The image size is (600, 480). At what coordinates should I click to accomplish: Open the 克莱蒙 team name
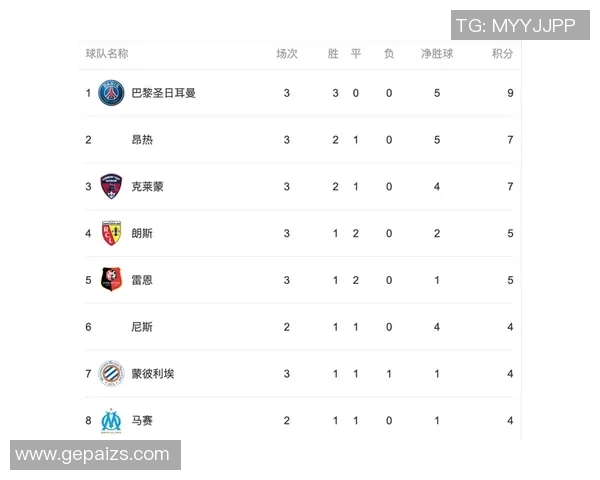(147, 187)
